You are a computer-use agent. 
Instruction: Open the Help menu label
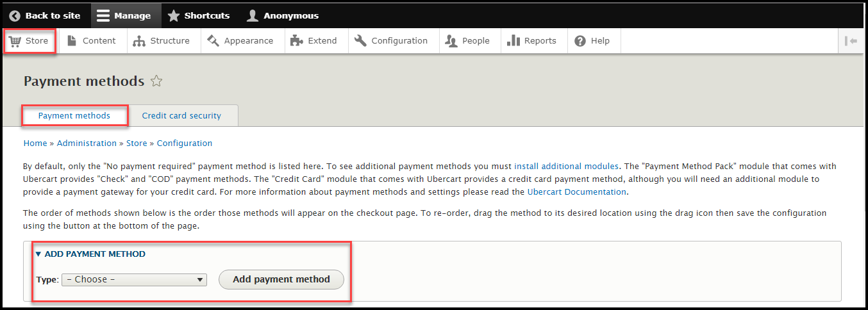click(x=600, y=40)
